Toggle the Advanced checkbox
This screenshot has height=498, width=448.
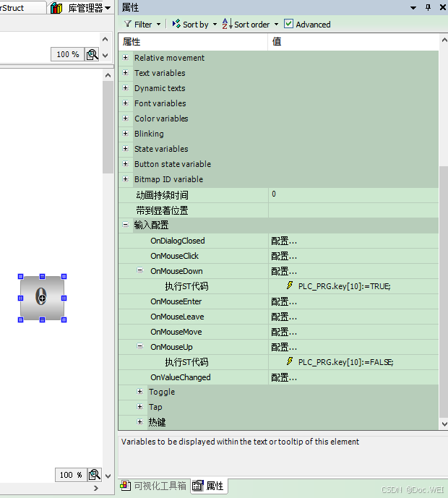288,24
